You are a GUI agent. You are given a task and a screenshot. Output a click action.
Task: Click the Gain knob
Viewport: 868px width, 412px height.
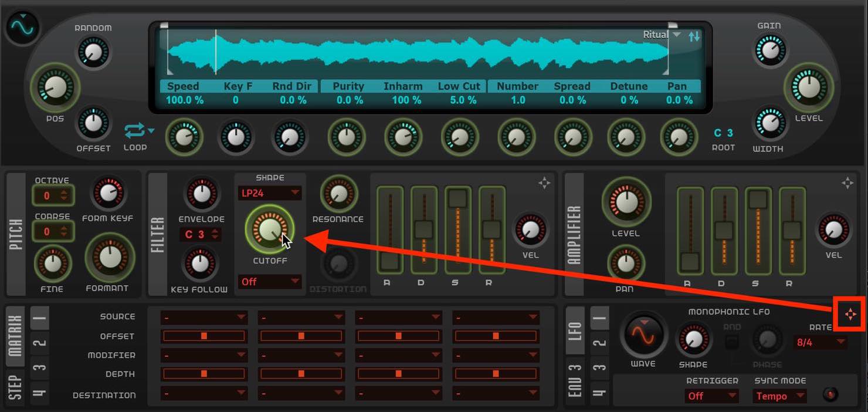(x=769, y=50)
